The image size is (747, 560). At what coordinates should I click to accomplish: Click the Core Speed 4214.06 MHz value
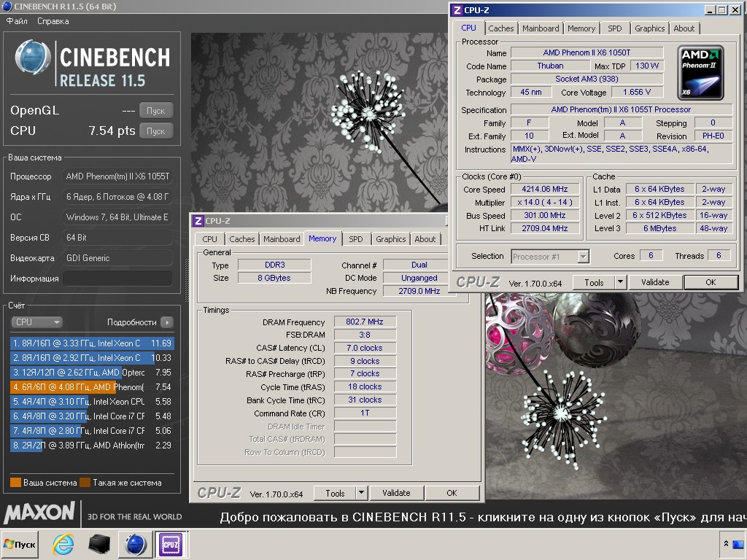(545, 189)
